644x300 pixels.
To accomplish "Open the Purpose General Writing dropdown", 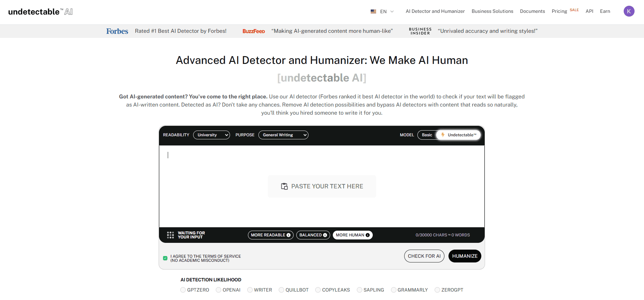I will (x=283, y=135).
